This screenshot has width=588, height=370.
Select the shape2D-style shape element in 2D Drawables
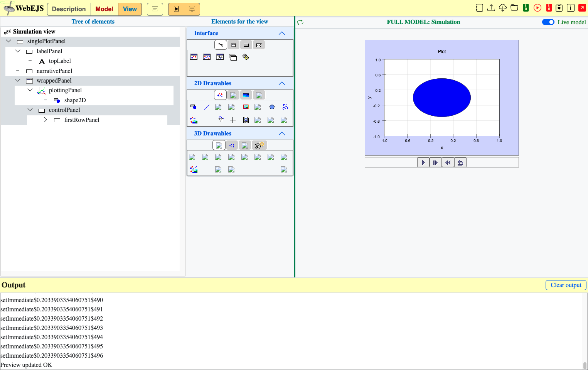click(194, 107)
